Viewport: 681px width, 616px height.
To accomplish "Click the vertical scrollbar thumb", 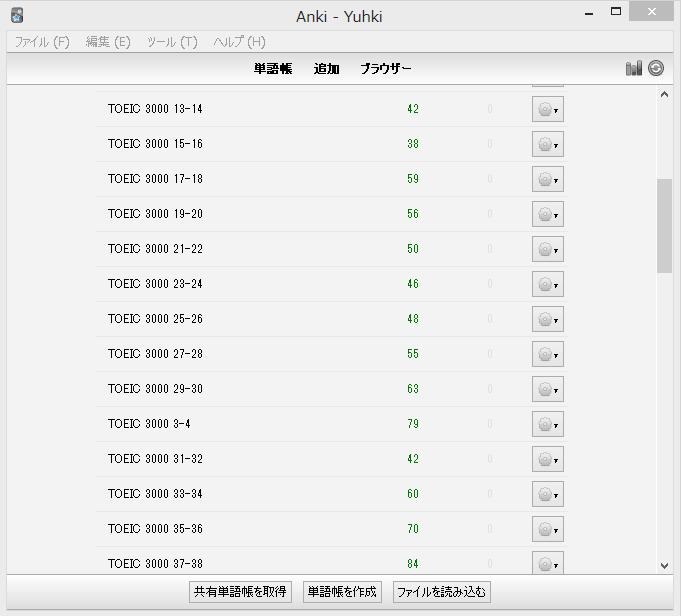I will [664, 225].
